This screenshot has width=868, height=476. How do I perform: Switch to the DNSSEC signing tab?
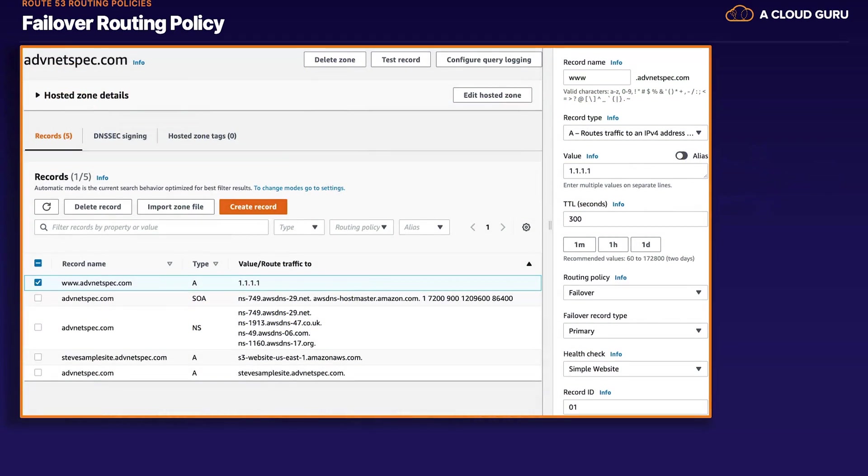120,136
